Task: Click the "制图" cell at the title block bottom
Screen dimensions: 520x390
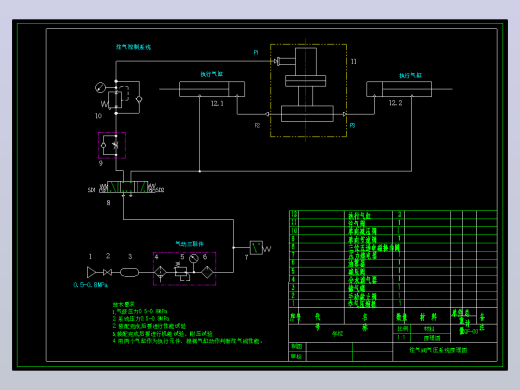Action: pyautogui.click(x=297, y=347)
